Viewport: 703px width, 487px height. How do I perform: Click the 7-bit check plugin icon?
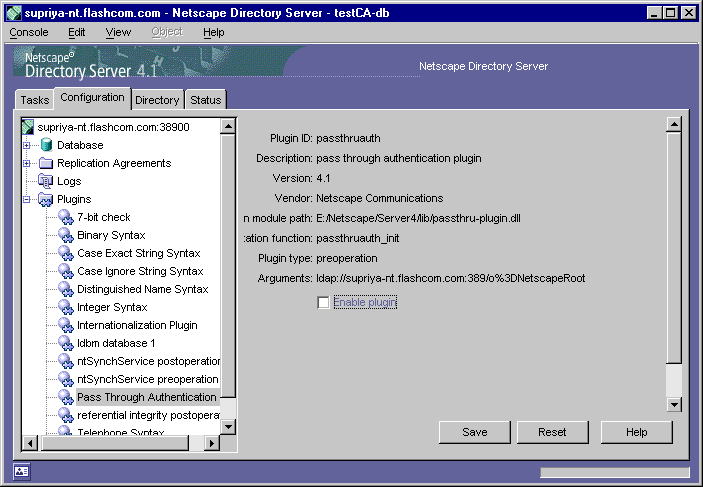pyautogui.click(x=65, y=217)
